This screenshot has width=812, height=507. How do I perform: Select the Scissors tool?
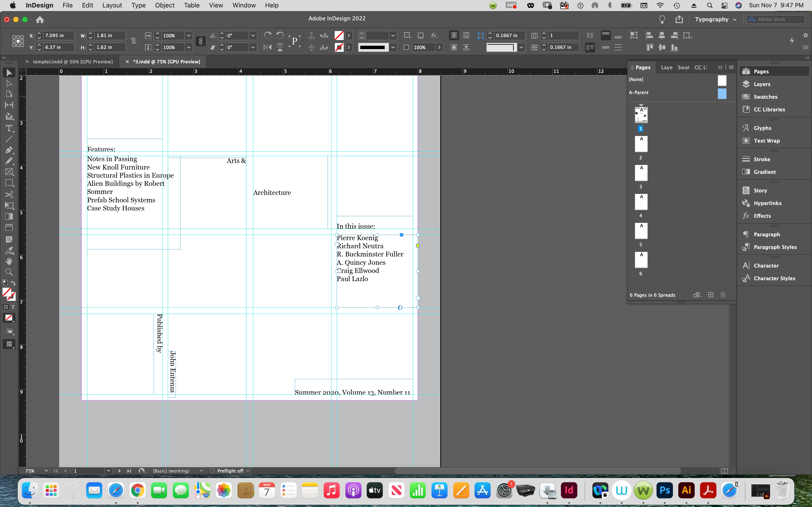[x=9, y=194]
